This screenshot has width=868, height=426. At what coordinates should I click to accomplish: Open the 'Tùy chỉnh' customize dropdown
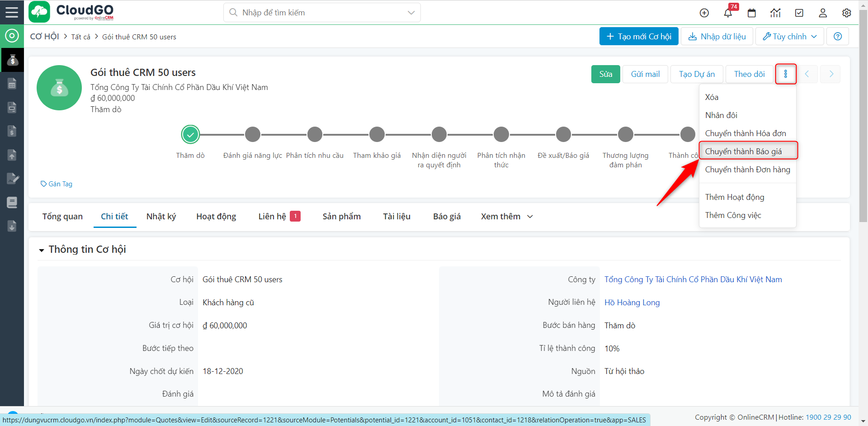(789, 36)
